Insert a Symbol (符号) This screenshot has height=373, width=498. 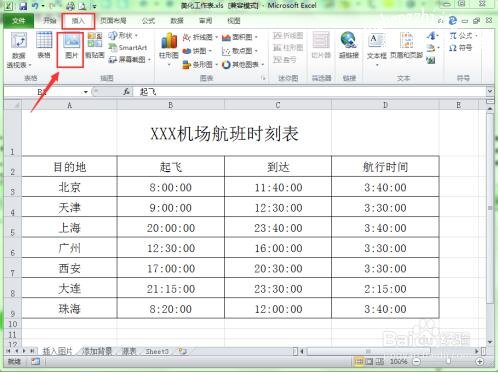click(x=461, y=48)
